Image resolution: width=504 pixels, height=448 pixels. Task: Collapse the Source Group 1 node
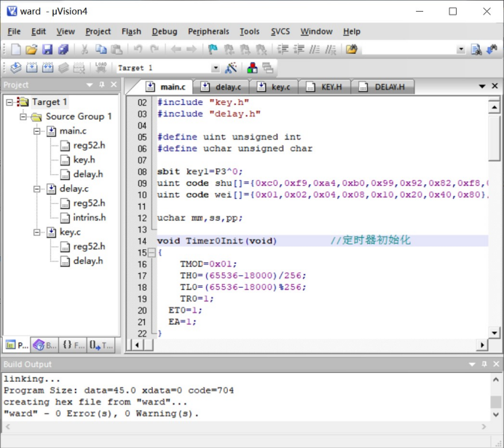pos(23,117)
